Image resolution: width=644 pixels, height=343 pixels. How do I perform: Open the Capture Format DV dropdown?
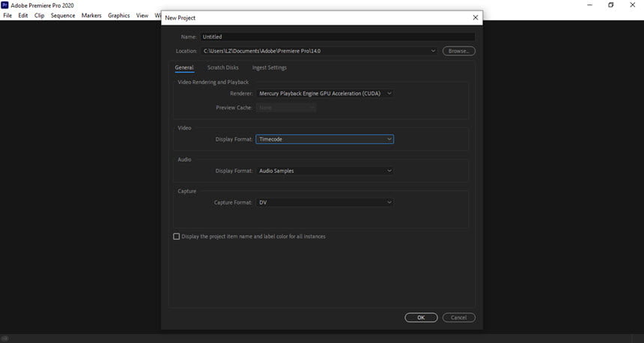pyautogui.click(x=324, y=202)
